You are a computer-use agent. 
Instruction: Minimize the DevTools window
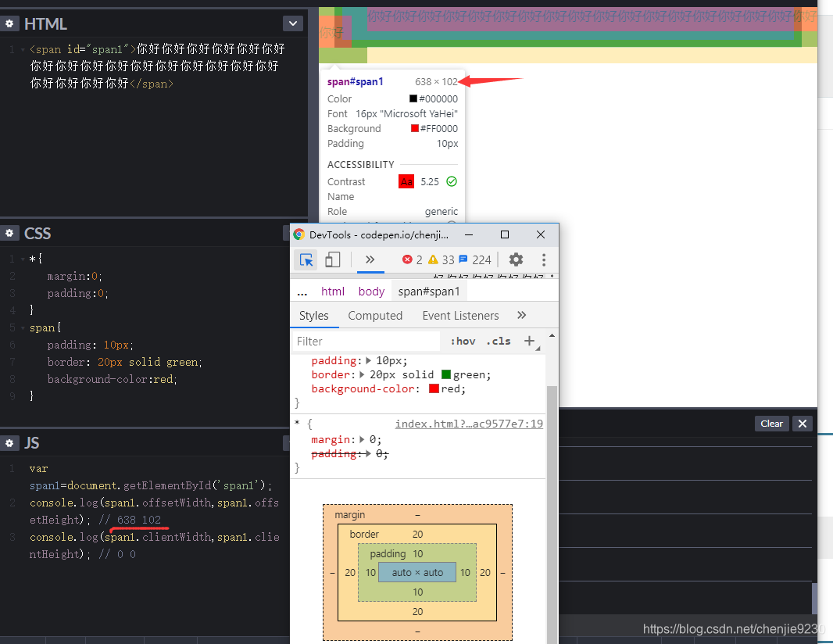click(469, 234)
